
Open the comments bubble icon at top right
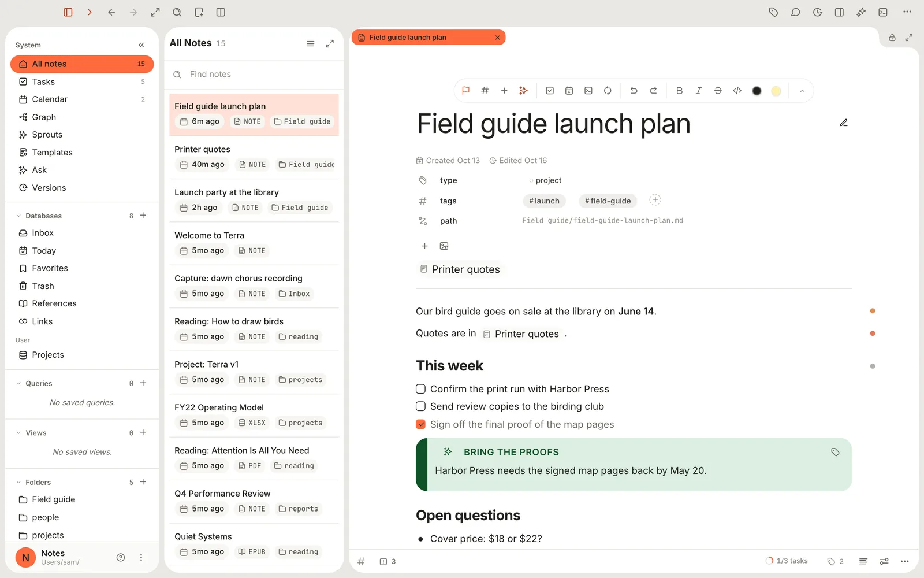[x=796, y=12]
